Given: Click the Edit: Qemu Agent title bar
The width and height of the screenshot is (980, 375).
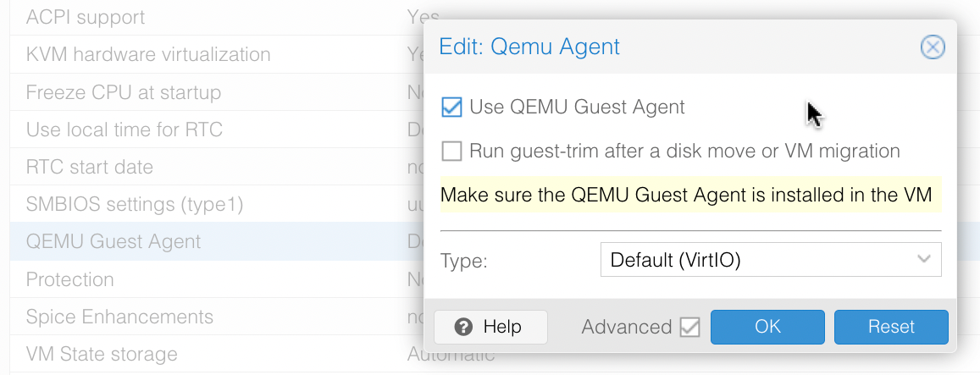Looking at the screenshot, I should tap(675, 47).
